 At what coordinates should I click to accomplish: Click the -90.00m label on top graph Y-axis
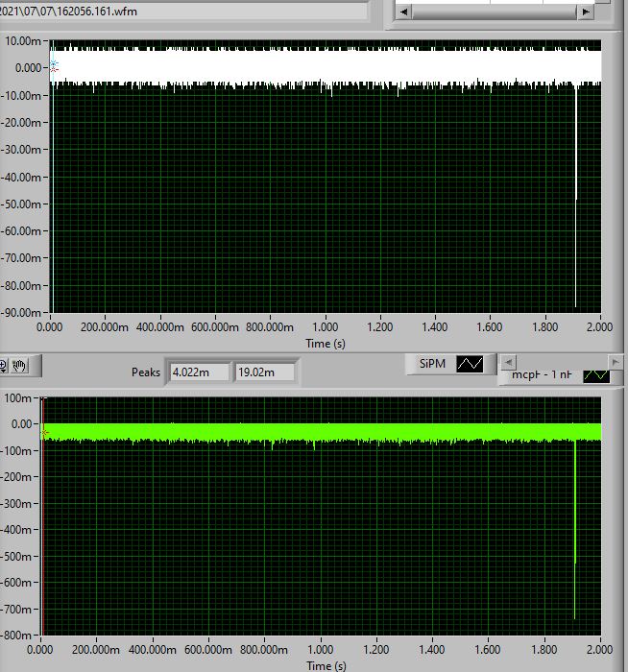coord(21,313)
